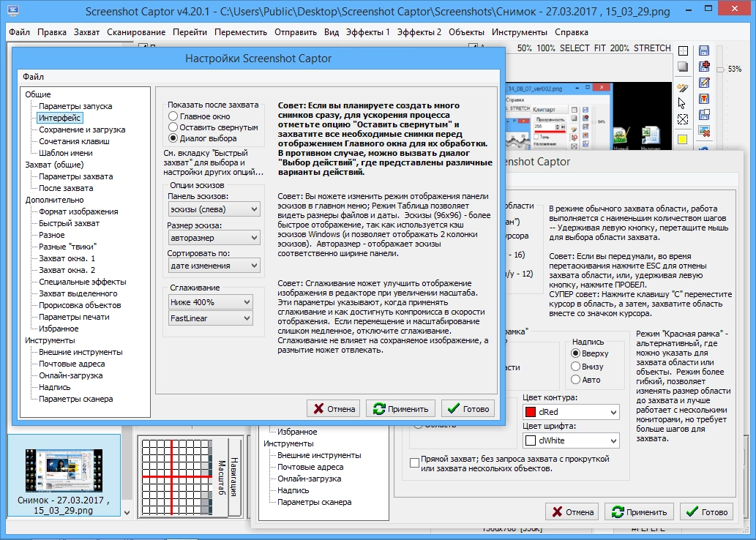Open the Сканирование menu

136,32
